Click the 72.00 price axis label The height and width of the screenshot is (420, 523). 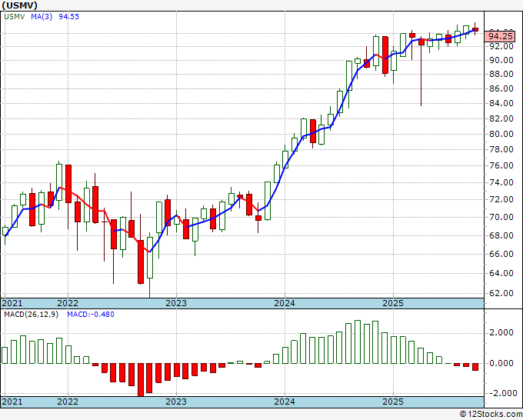[x=501, y=199]
